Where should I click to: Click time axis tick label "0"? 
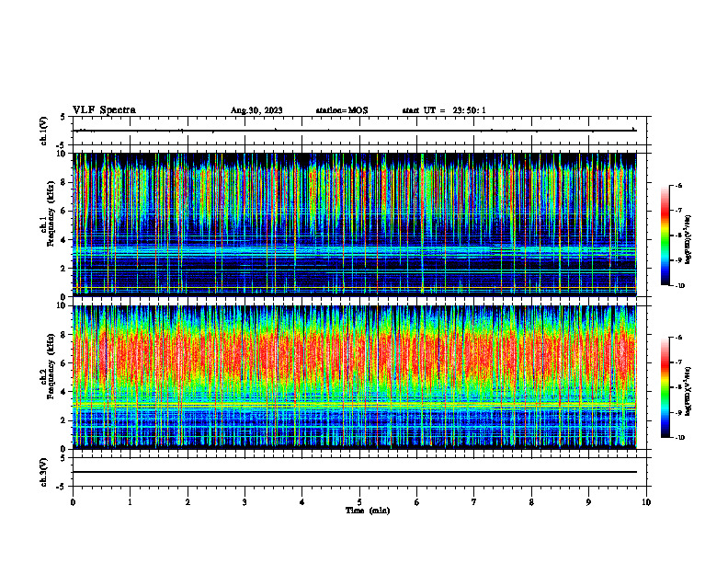(x=73, y=502)
